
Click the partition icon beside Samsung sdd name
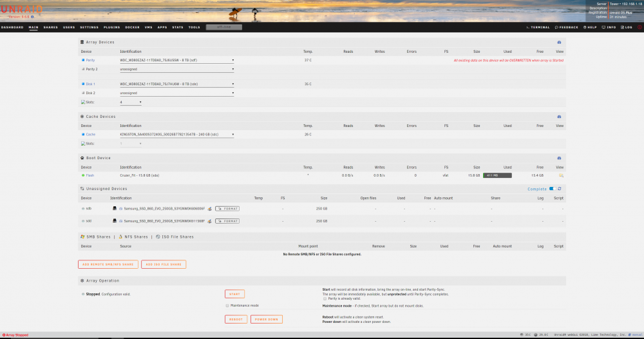121,221
